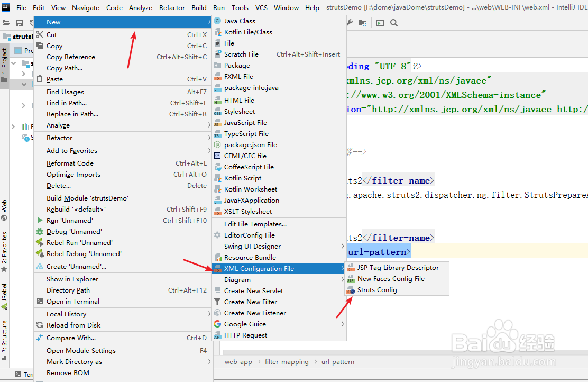
Task: Click Open Module Settings
Action: (123, 351)
